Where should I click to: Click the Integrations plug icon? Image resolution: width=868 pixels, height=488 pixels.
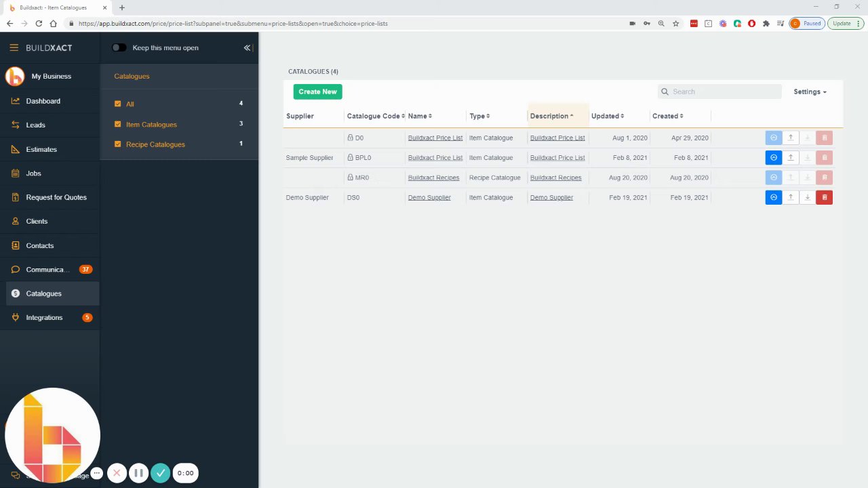coord(16,317)
